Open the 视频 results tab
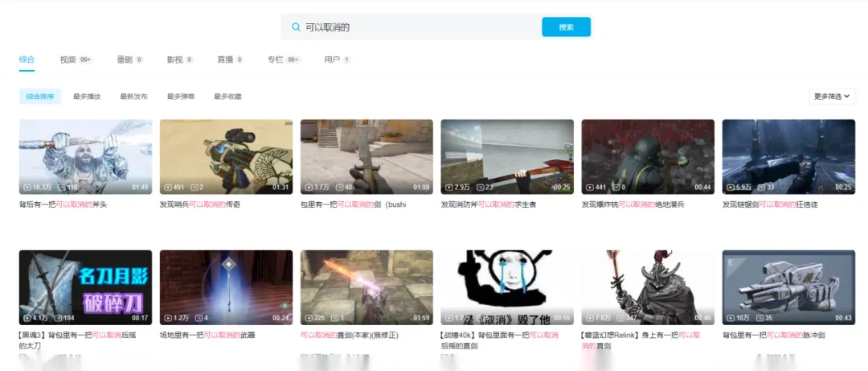The width and height of the screenshot is (868, 371). 76,60
